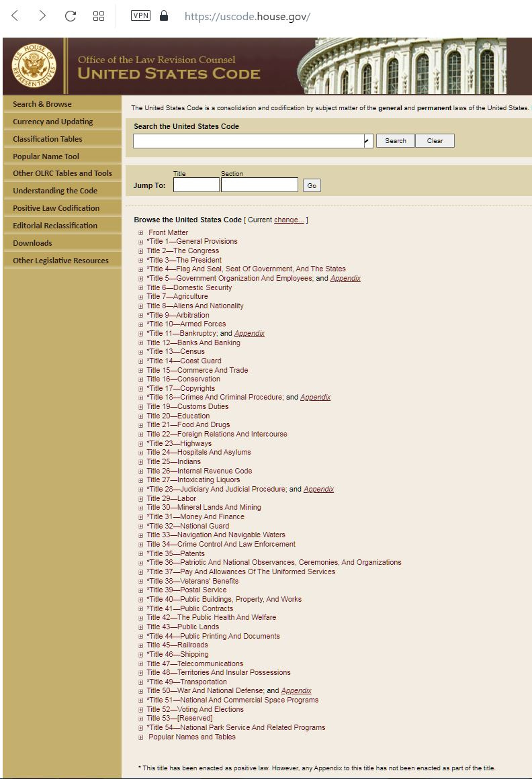
Task: Expand Title 1—General Provisions
Action: 141,242
